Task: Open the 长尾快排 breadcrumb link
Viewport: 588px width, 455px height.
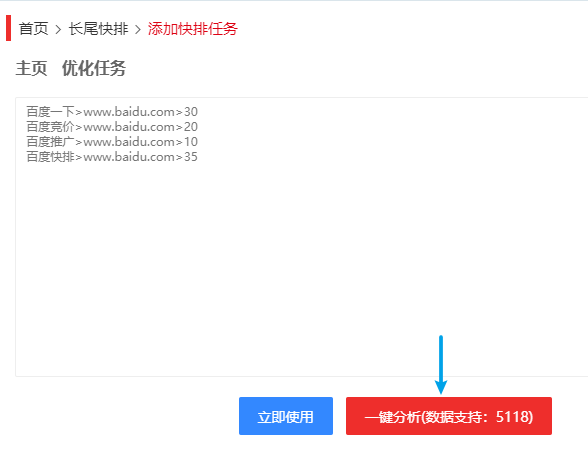Action: (x=98, y=29)
